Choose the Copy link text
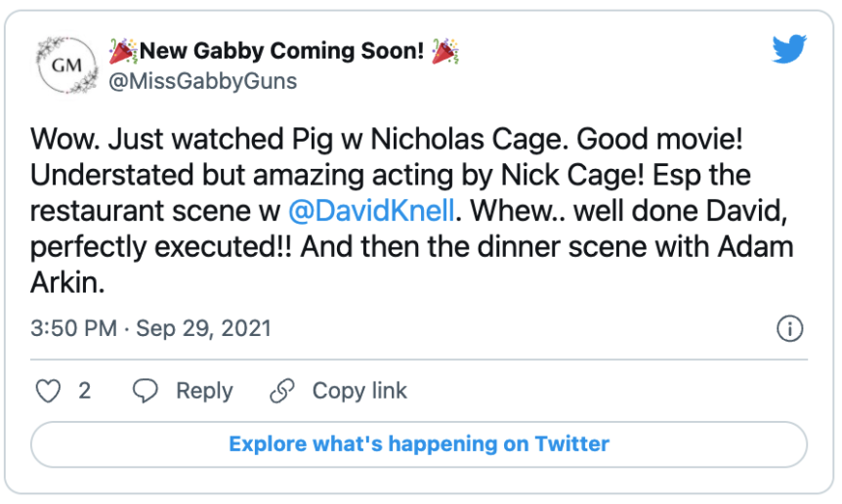This screenshot has height=504, width=842. tap(359, 392)
